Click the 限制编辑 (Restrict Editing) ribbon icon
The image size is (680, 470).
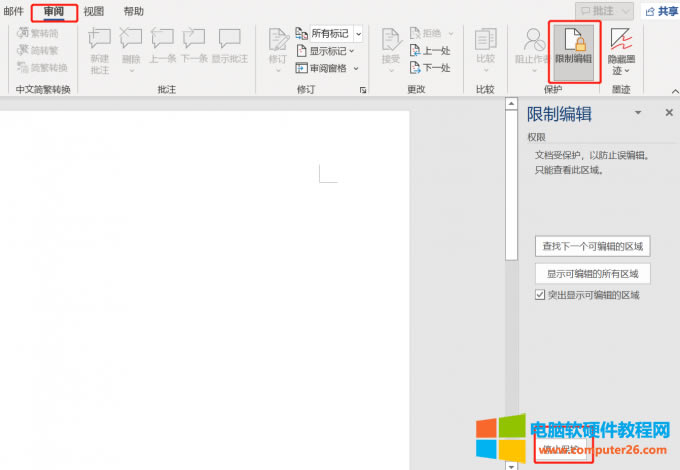(x=573, y=47)
